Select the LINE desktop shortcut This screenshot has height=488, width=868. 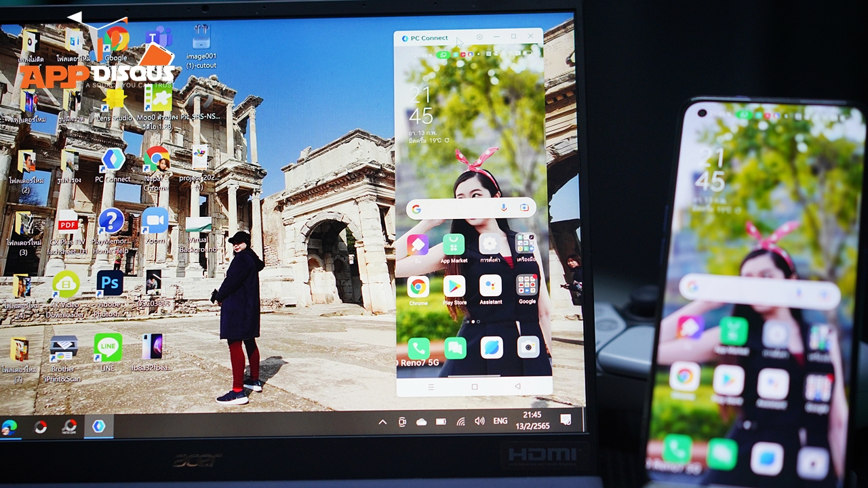pyautogui.click(x=108, y=352)
